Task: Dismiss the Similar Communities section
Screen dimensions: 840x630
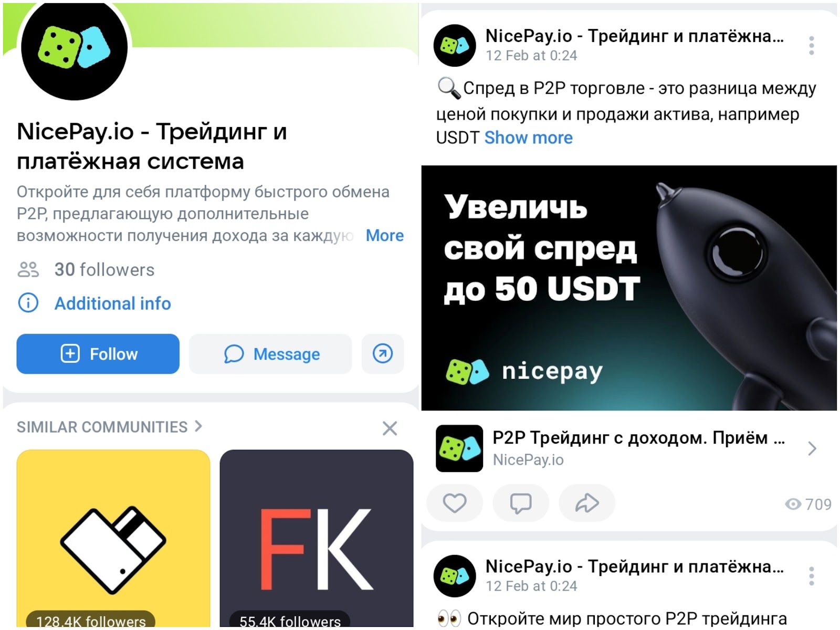Action: (x=390, y=428)
